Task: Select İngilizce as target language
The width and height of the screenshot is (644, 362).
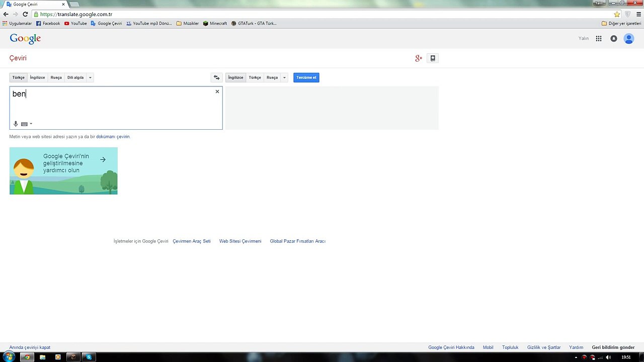Action: point(235,77)
